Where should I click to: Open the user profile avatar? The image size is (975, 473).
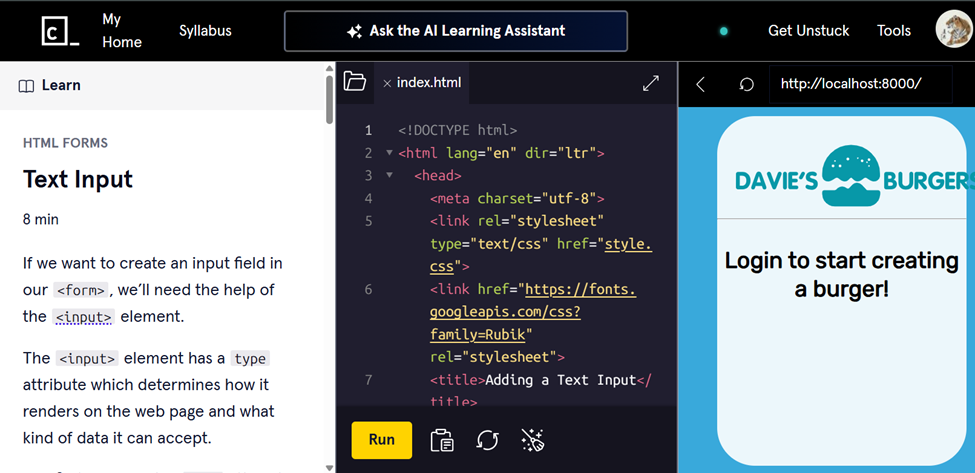[x=954, y=29]
